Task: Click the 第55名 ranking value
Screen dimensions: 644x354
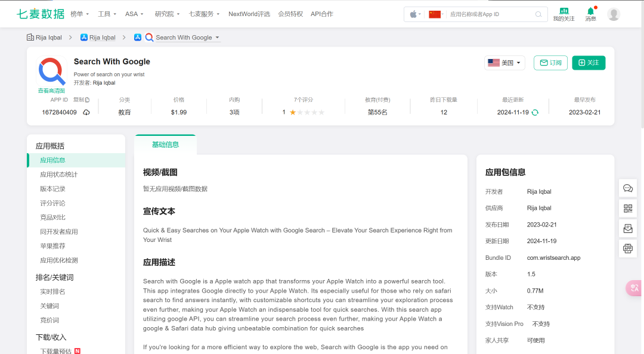Action: [x=377, y=113]
